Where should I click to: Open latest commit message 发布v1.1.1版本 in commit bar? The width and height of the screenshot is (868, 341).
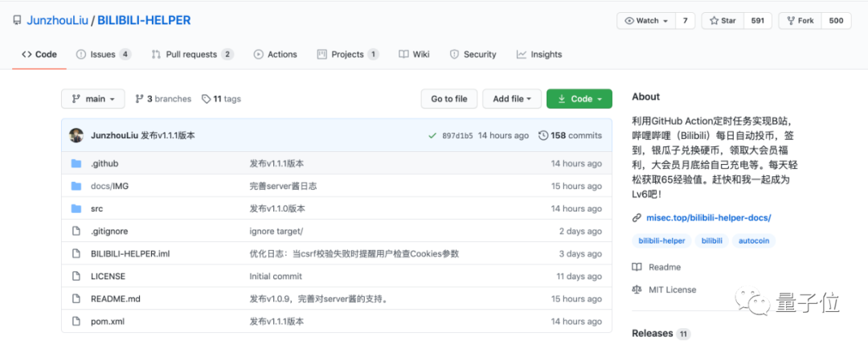pyautogui.click(x=168, y=136)
